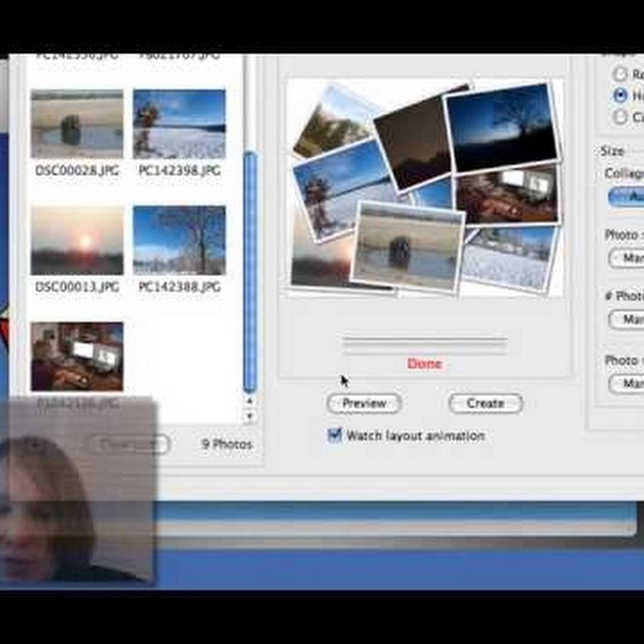The image size is (644, 644).
Task: Toggle the Watch layout animation checkbox
Action: coord(334,435)
